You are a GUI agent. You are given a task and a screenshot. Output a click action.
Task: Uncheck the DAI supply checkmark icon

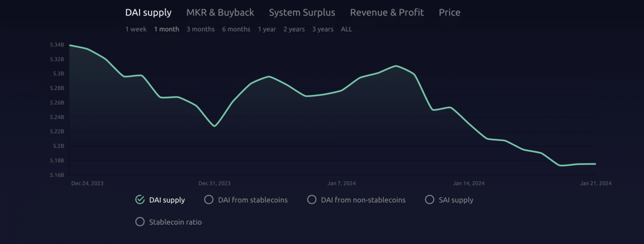140,200
